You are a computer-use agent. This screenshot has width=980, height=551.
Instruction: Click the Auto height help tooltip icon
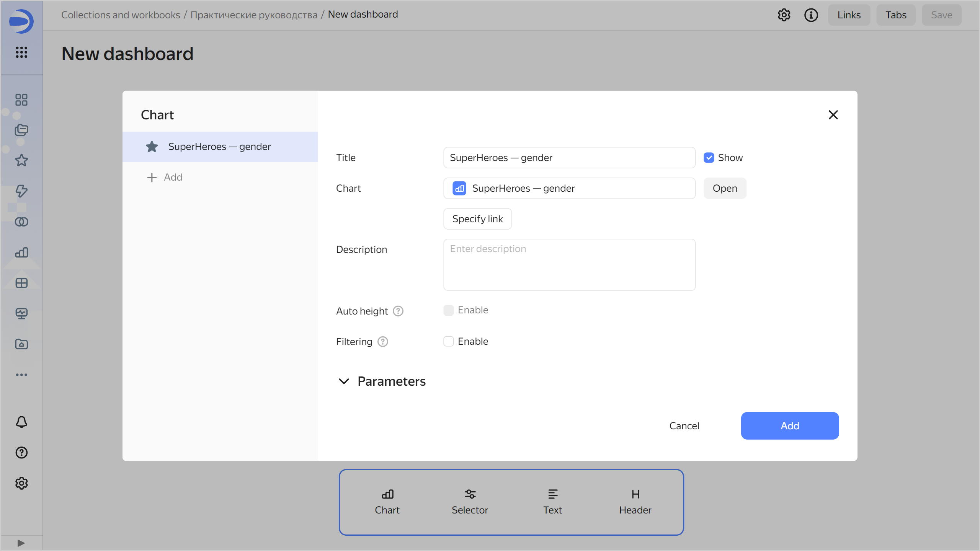(398, 311)
